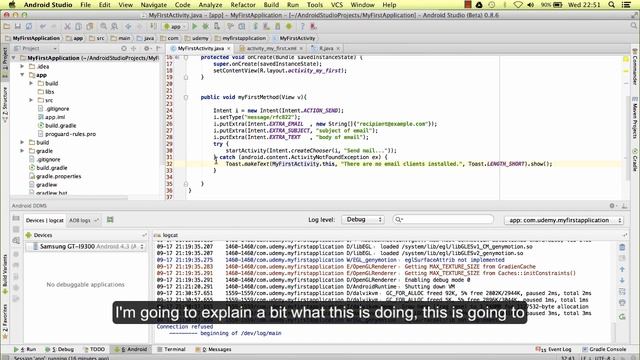Click the Android DDMS settings gear

[612, 206]
